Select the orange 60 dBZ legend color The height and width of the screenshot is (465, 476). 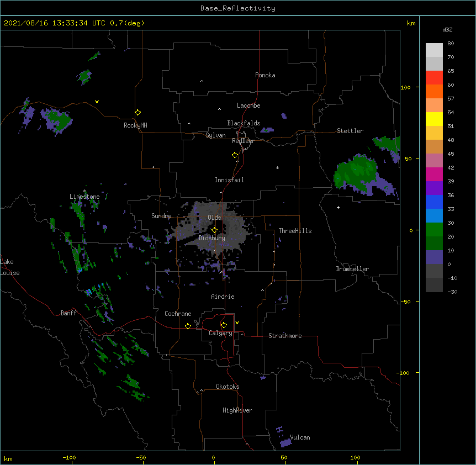[x=434, y=91]
